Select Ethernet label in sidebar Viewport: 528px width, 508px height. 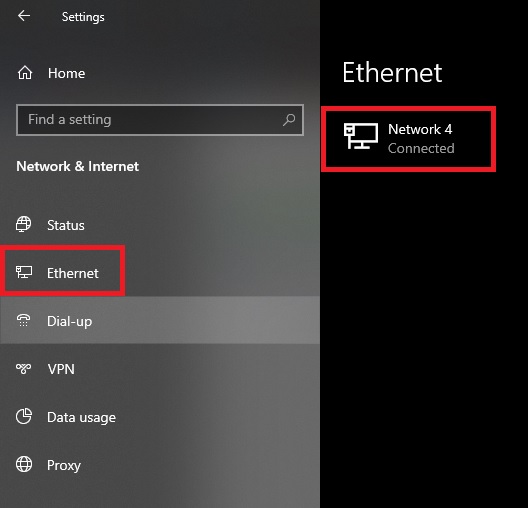point(73,273)
